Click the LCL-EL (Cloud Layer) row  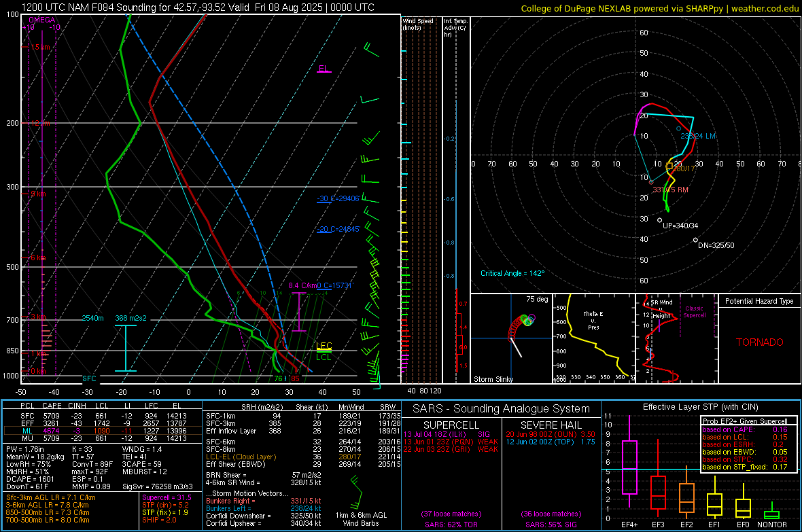pos(304,457)
